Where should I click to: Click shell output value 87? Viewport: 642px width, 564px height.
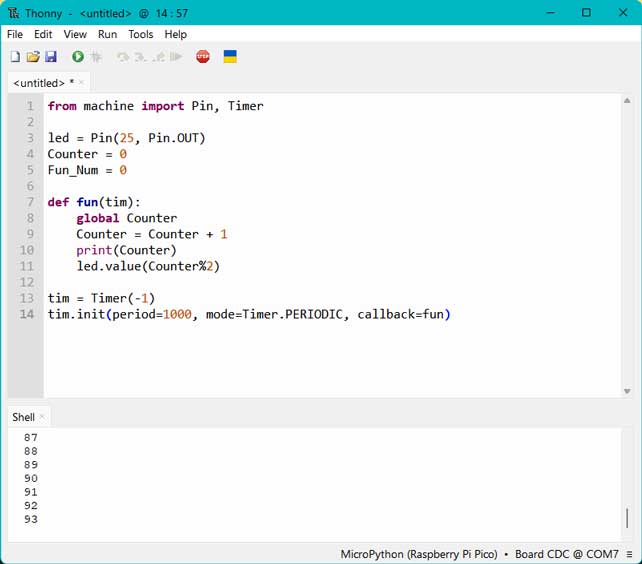pyautogui.click(x=31, y=438)
